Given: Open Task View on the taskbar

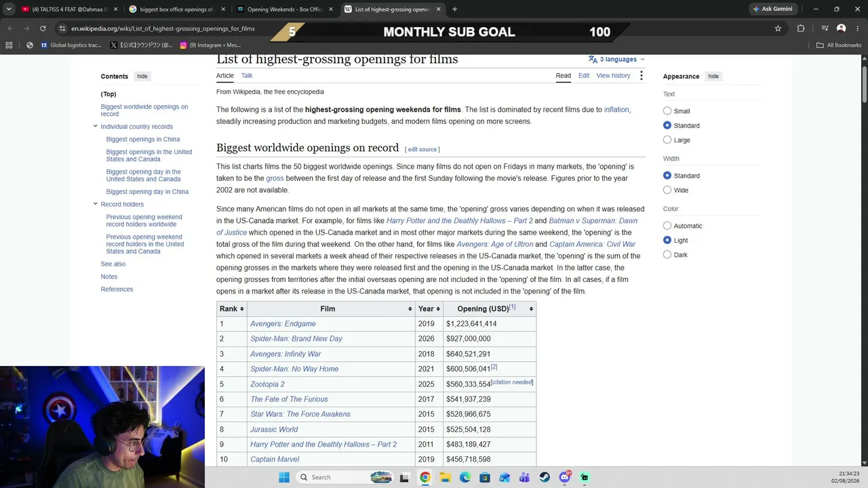Looking at the screenshot, I should (405, 477).
